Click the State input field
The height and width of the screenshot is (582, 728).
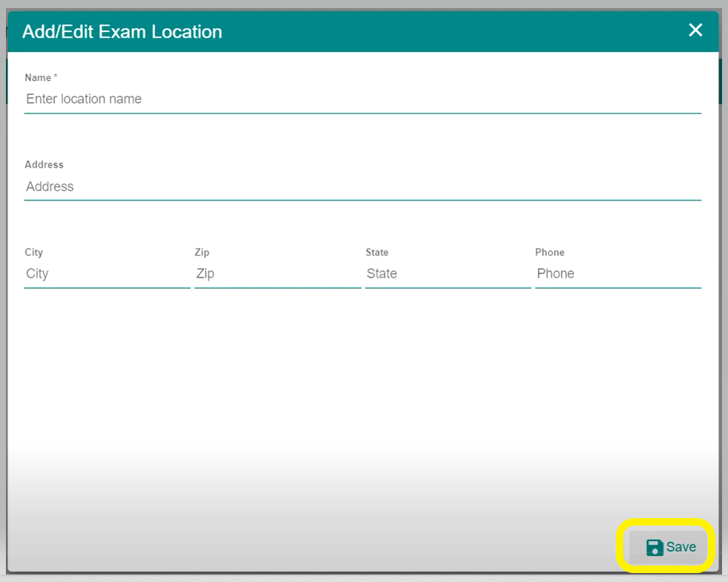447,274
